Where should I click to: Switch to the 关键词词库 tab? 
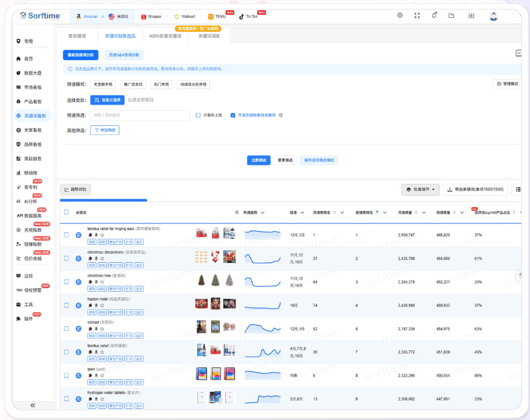click(x=209, y=36)
